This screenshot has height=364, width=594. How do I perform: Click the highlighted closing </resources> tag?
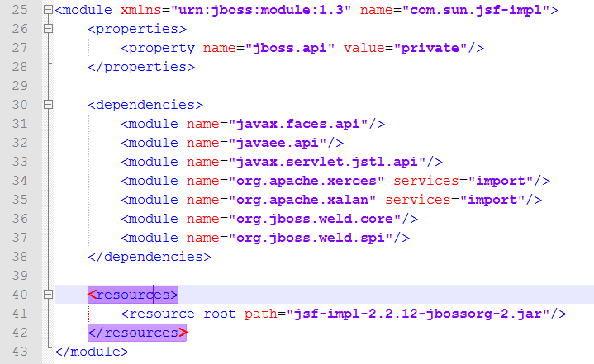pos(138,333)
